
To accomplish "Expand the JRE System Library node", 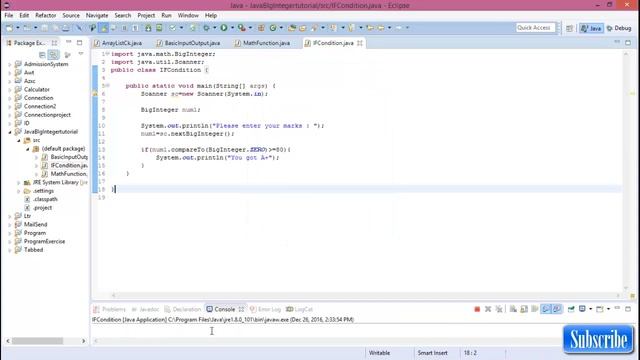I will (18, 182).
